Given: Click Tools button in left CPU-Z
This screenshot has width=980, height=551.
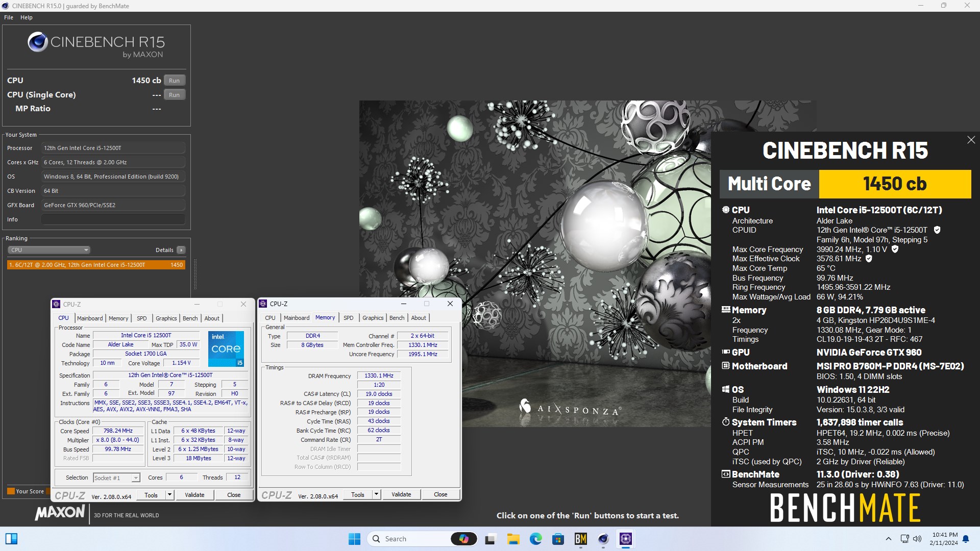Looking at the screenshot, I should point(151,495).
